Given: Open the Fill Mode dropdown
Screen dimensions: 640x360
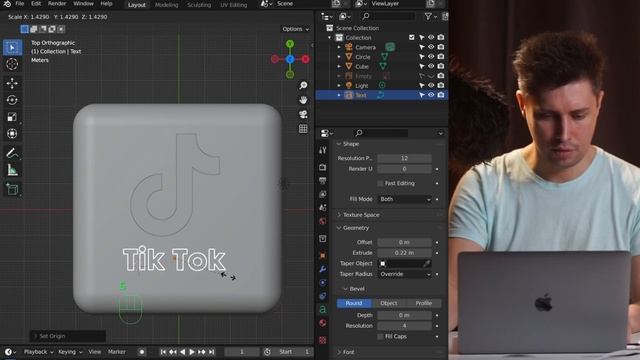Looking at the screenshot, I should pyautogui.click(x=404, y=199).
